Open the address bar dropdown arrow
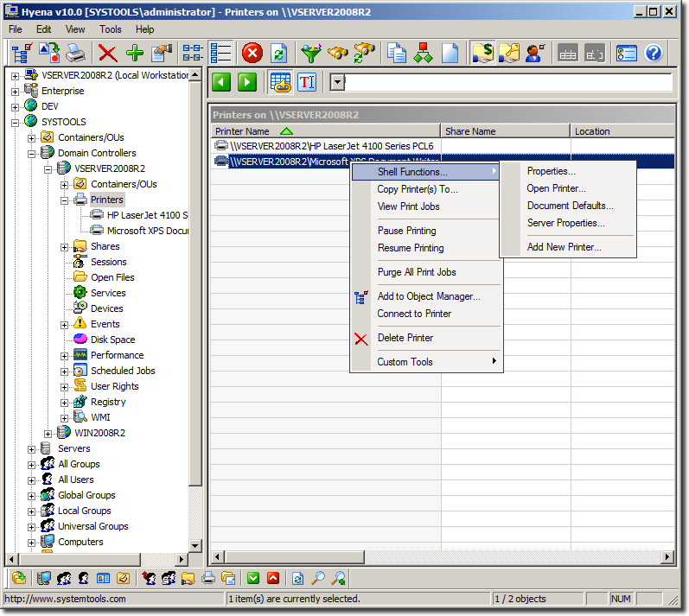The width and height of the screenshot is (689, 616). 337,82
